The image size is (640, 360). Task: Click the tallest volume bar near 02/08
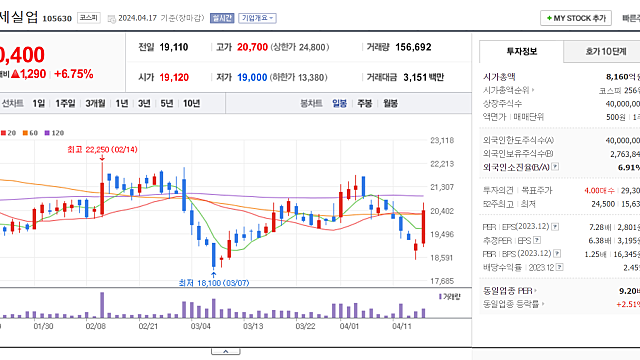click(102, 305)
